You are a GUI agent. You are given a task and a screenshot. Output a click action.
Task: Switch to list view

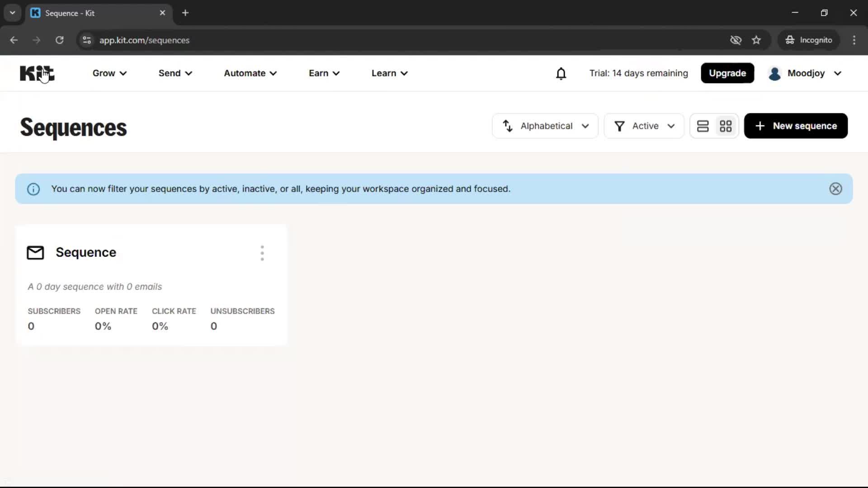703,126
